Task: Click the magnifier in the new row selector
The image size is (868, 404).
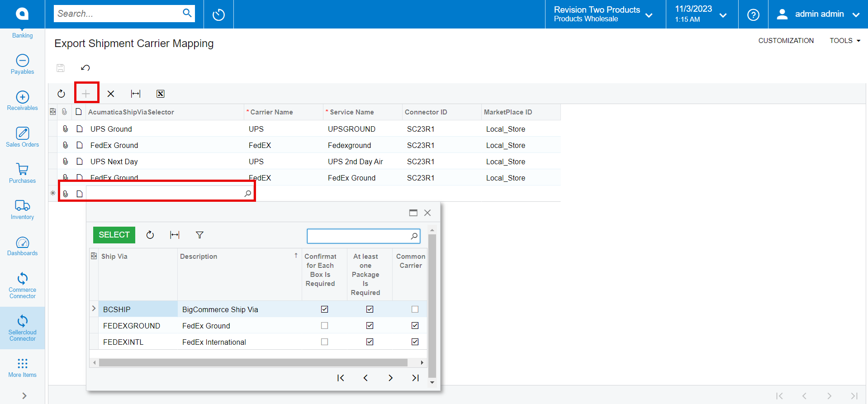Action: tap(247, 194)
